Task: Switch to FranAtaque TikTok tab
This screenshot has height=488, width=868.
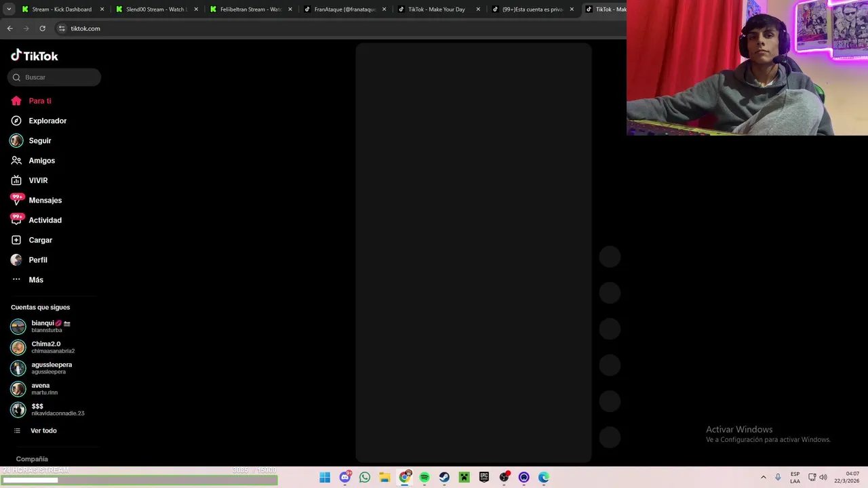Action: coord(344,9)
